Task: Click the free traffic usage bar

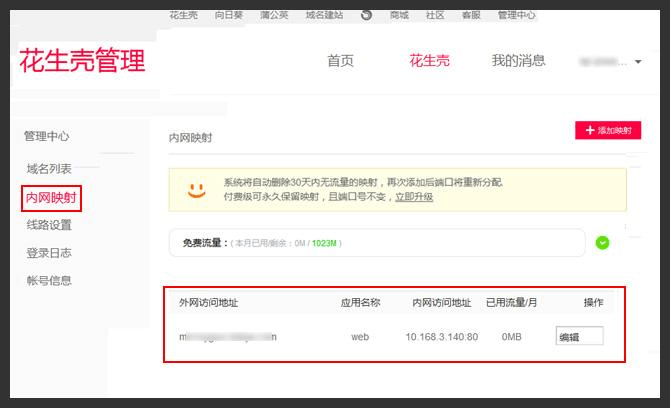Action: pyautogui.click(x=377, y=243)
